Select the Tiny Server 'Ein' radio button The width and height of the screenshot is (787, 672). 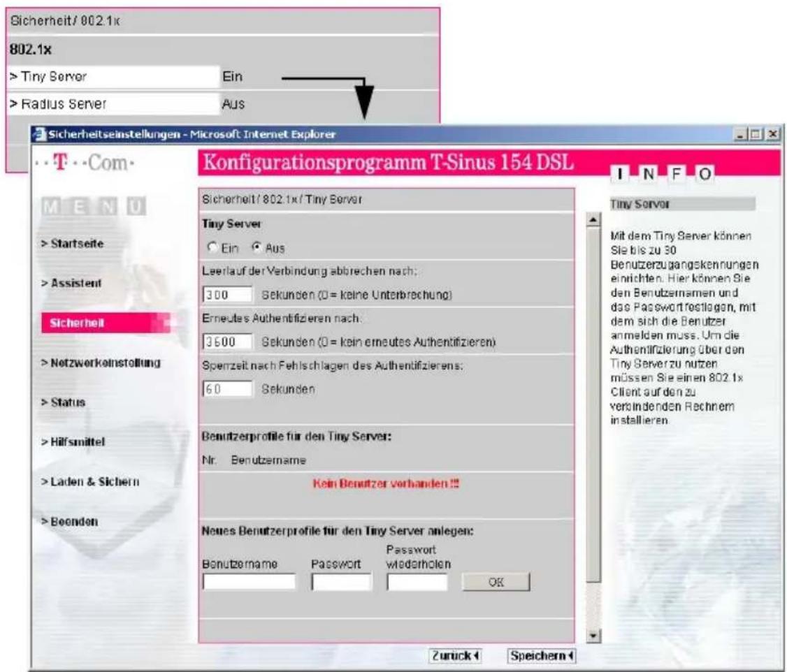point(212,247)
